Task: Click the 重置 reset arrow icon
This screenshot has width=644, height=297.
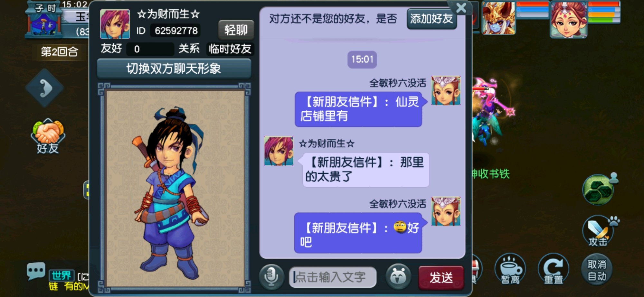Action: 553,269
